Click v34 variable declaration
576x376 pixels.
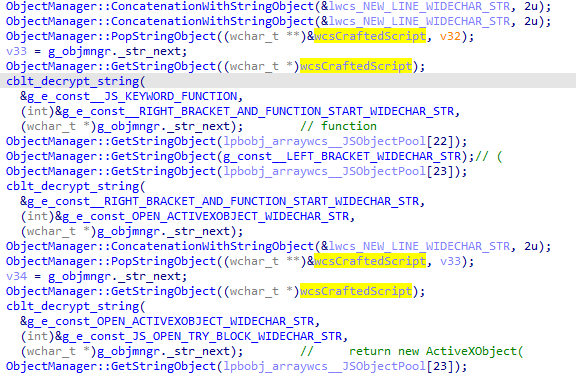17,276
